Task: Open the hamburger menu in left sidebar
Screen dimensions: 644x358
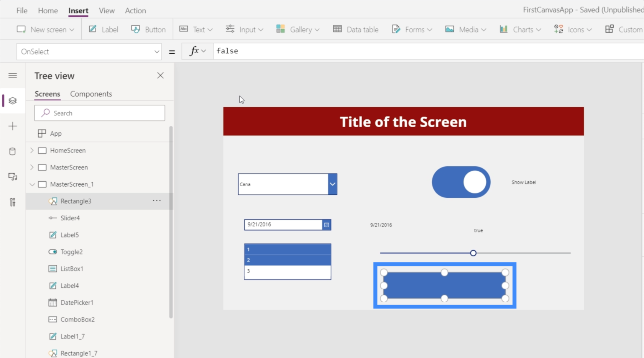Action: point(13,76)
